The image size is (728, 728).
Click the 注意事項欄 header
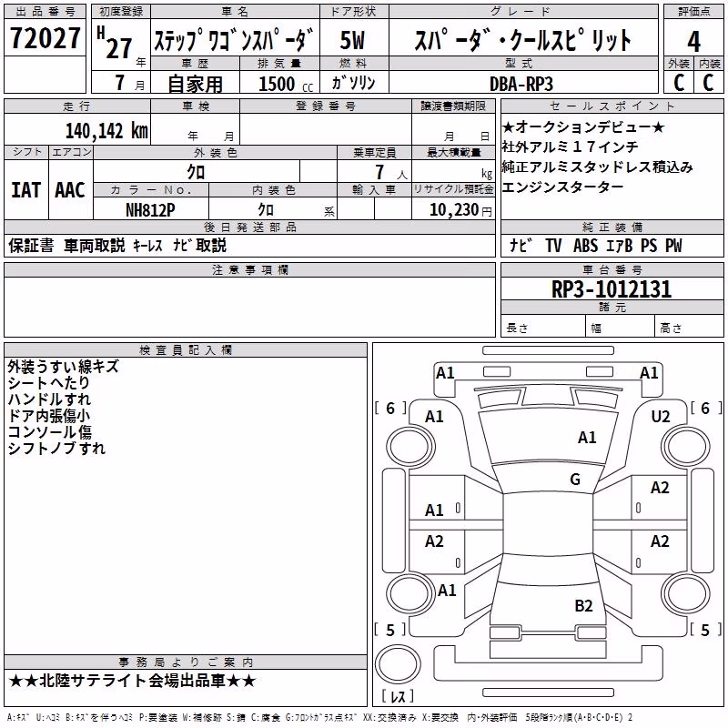(249, 269)
